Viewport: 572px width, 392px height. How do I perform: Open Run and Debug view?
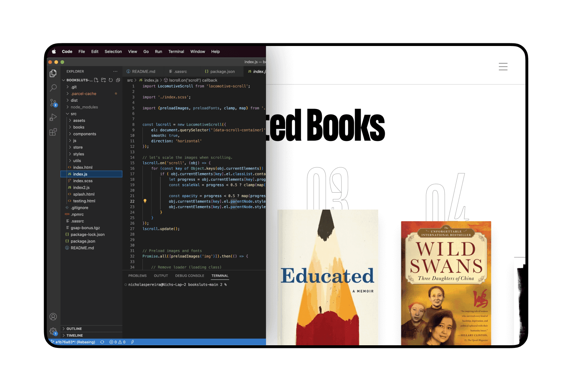click(x=53, y=117)
